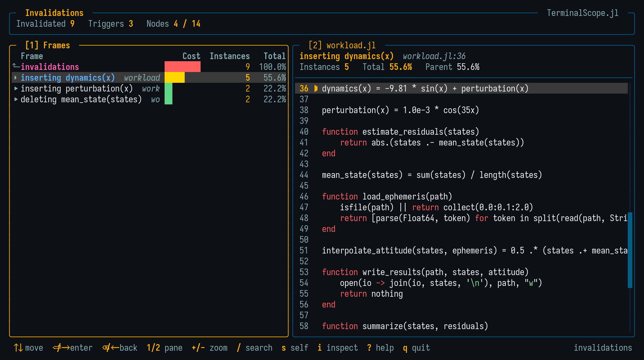Click the 100.0% total cell

click(273, 67)
